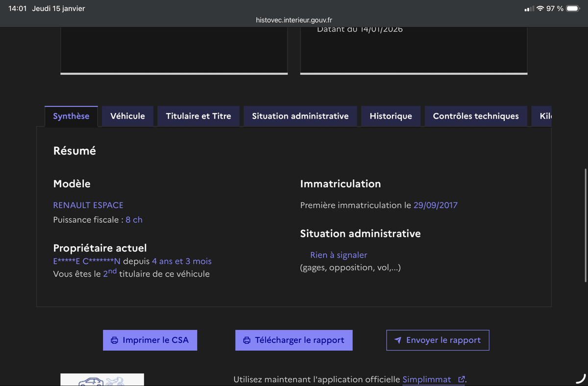Click the car and motorcycle illustration
The image size is (588, 386).
[102, 380]
